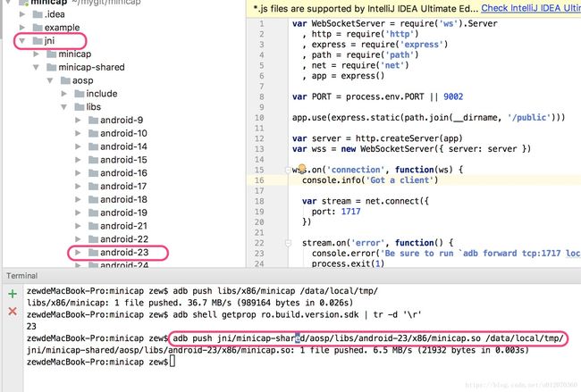Collapse the jni folder arrow
581x392 pixels.
coord(22,41)
